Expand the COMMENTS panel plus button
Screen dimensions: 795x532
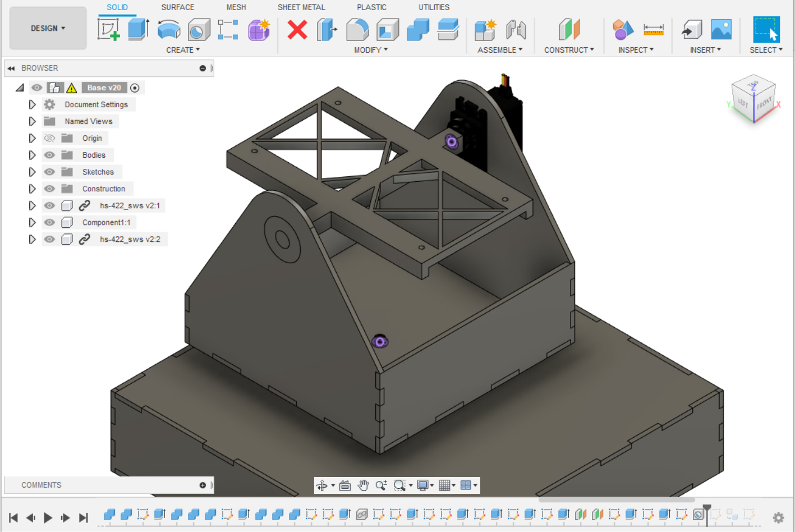(203, 485)
